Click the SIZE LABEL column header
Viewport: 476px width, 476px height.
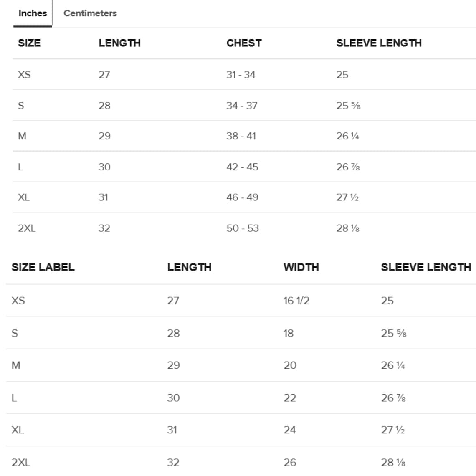43,267
